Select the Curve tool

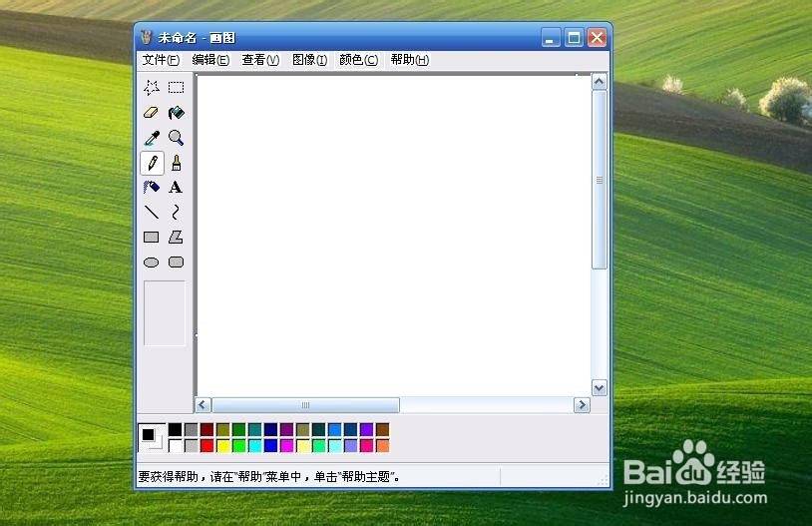coord(177,212)
